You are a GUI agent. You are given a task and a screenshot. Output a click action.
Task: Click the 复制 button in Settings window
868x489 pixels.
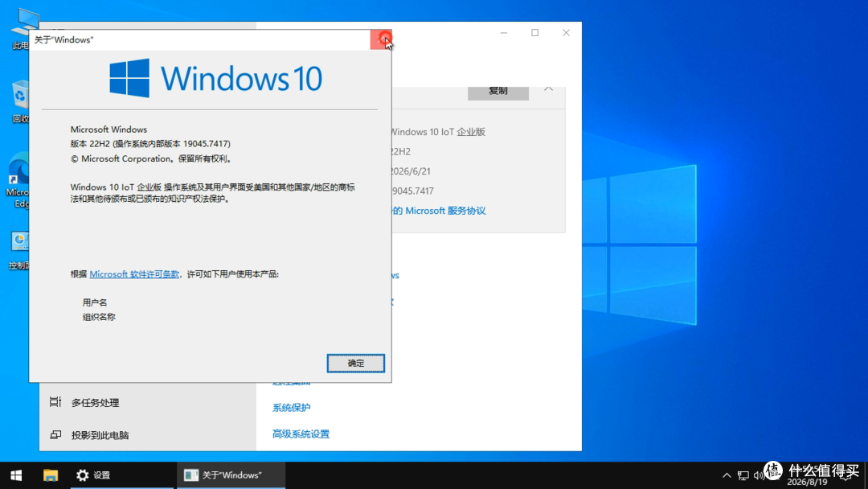point(497,92)
